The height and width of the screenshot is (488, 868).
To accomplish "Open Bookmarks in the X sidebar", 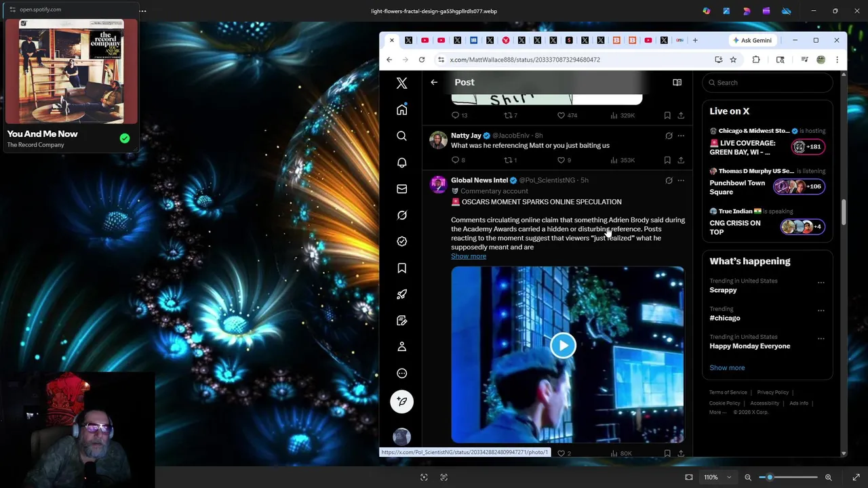I will pos(401,268).
